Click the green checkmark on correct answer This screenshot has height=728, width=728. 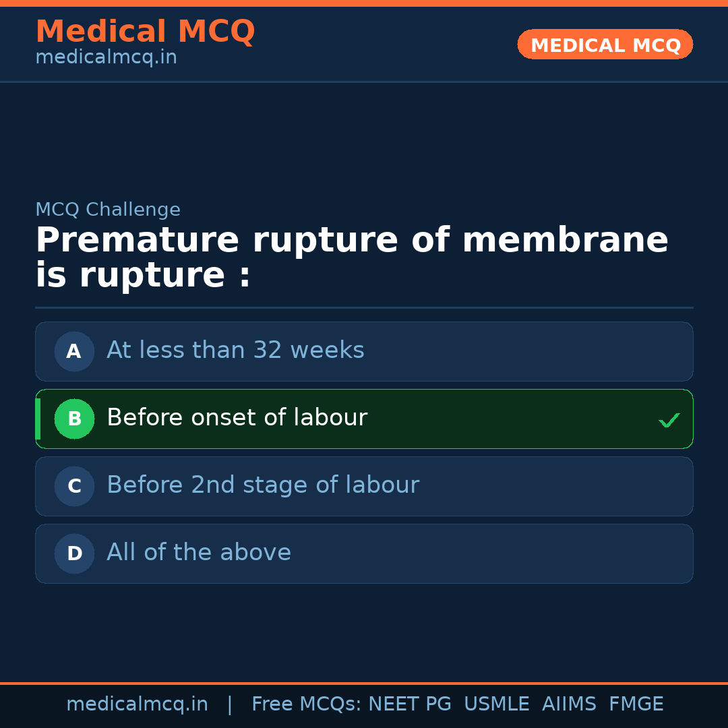[x=669, y=419]
